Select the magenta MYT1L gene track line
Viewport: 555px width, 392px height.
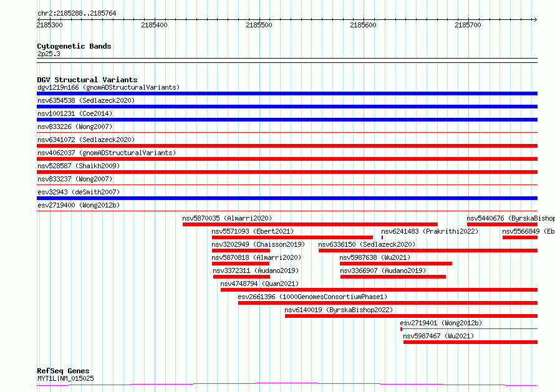287,385
